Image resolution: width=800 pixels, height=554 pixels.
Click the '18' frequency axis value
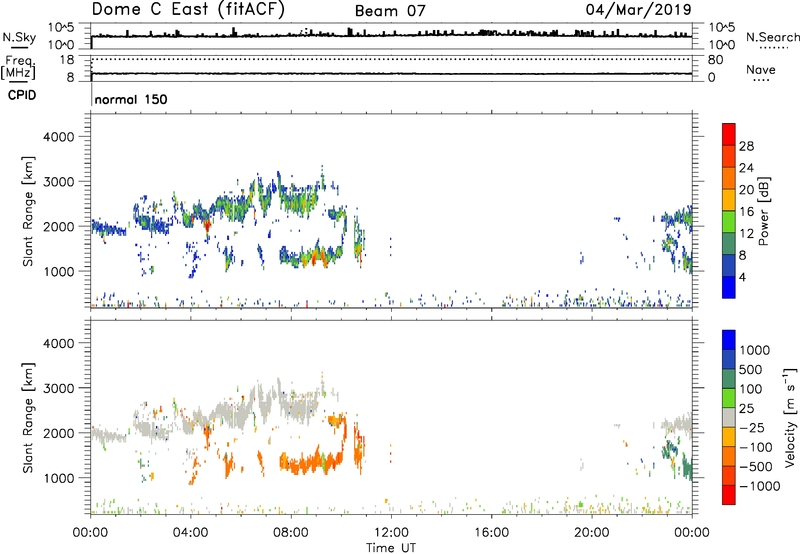tap(67, 60)
